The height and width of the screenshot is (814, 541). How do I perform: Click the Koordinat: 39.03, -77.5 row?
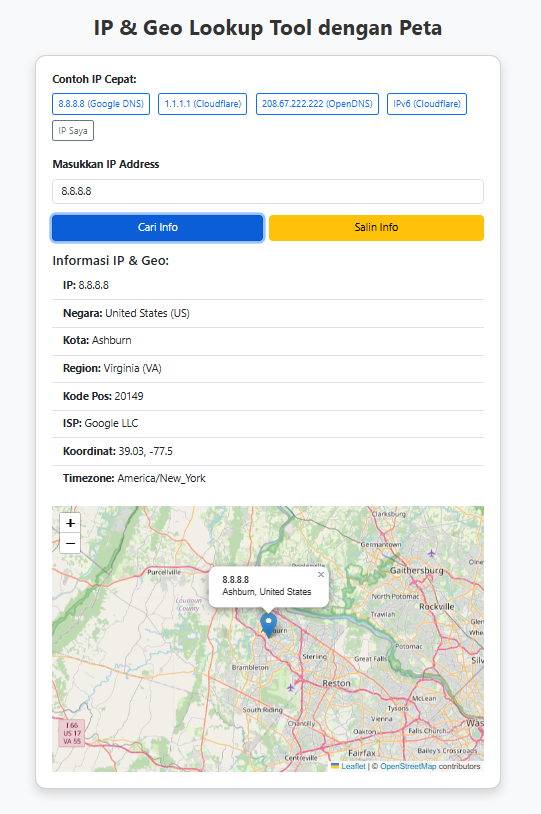(x=268, y=451)
